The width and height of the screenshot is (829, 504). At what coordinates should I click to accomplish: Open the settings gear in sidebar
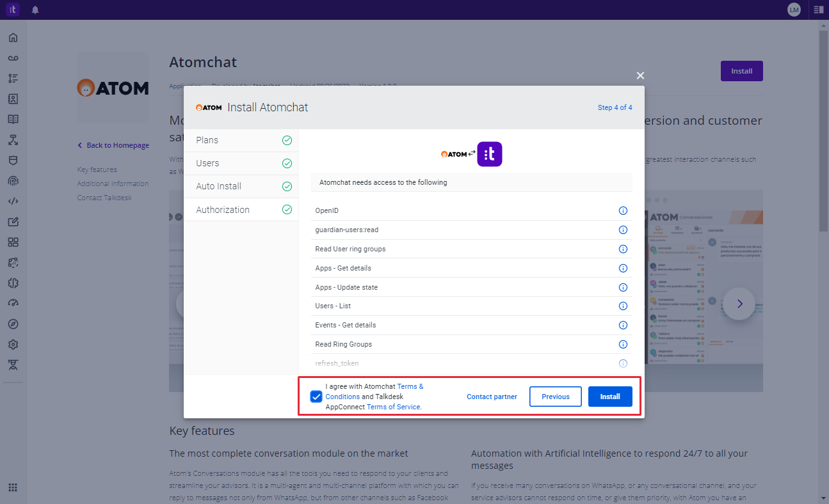pos(13,345)
